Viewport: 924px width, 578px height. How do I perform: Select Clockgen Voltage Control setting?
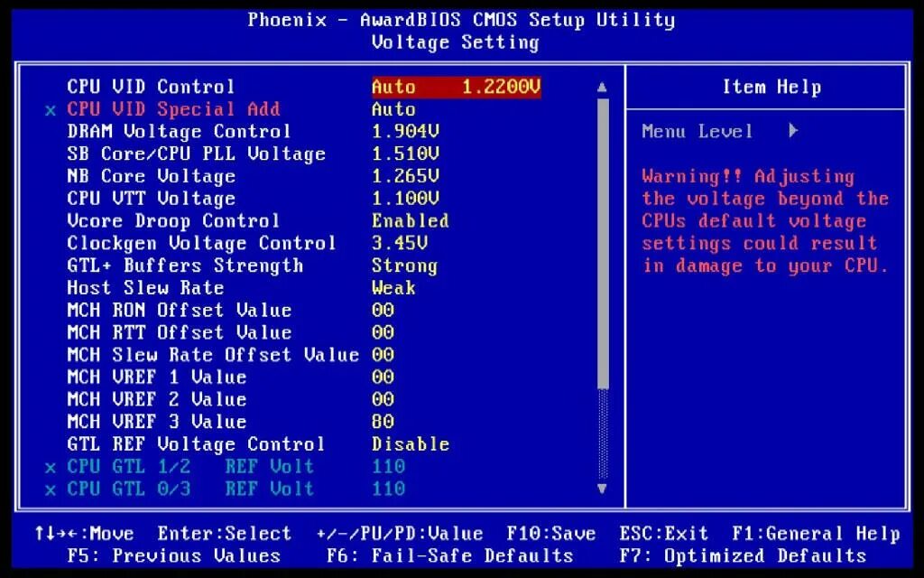pos(201,243)
